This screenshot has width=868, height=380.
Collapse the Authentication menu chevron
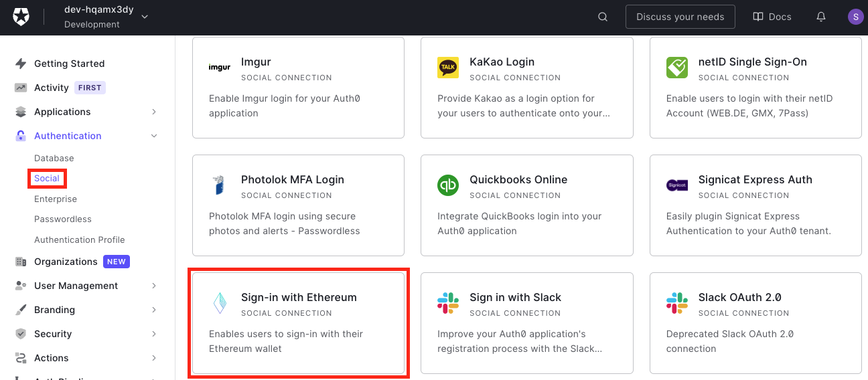pos(154,136)
